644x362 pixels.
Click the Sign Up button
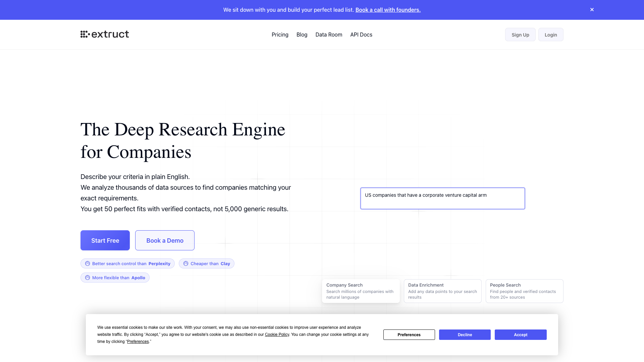520,35
